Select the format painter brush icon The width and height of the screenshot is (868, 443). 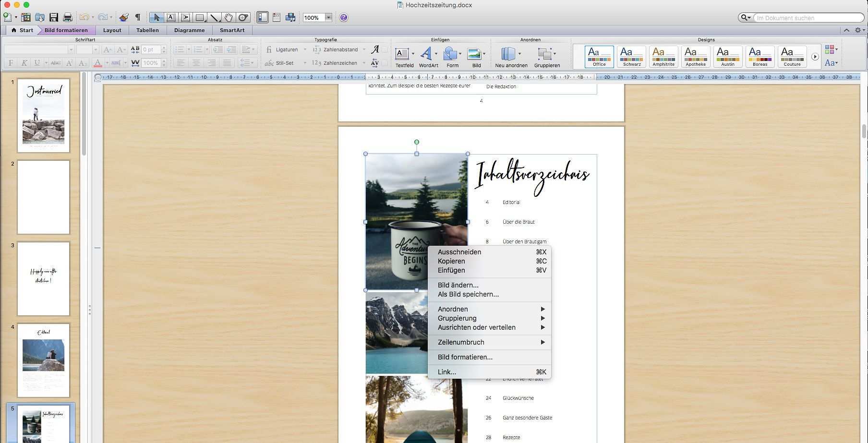coord(124,18)
